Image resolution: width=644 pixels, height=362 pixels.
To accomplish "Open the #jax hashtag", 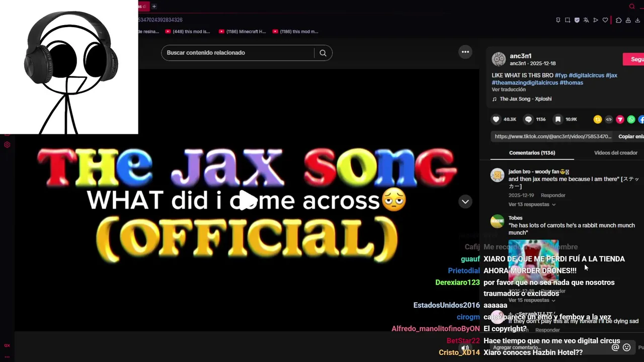I will coord(611,75).
